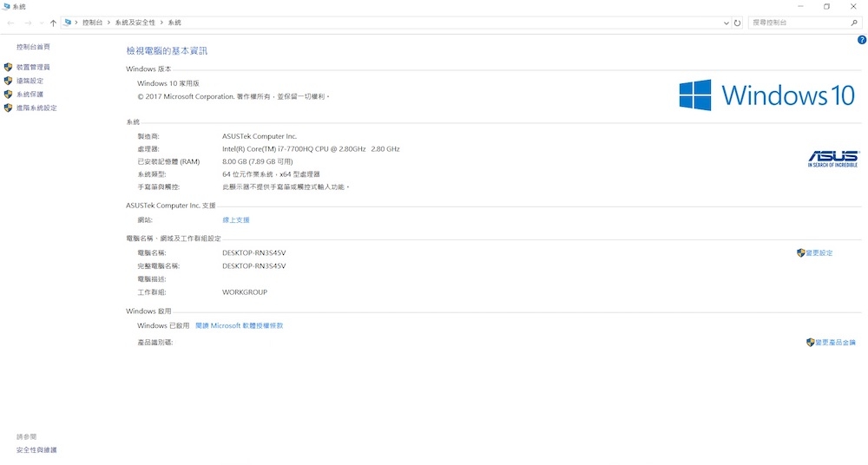
Task: Expand address bar history dropdown
Action: coord(726,23)
